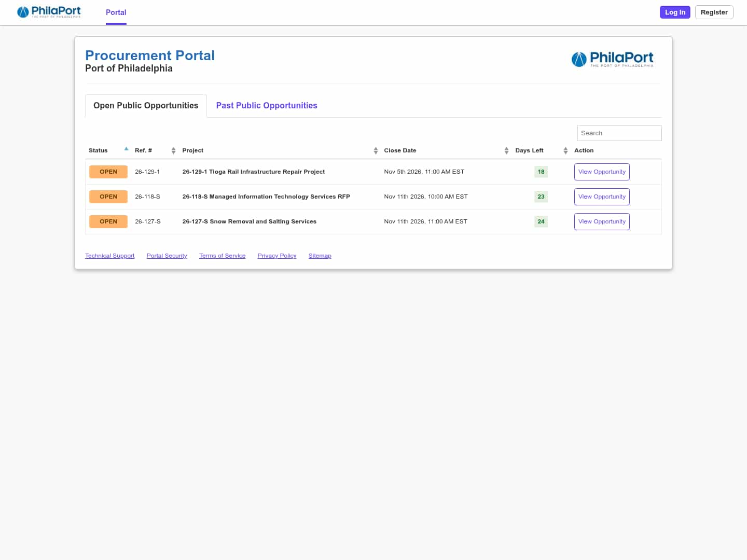Sort by Days Left column arrows
The image size is (747, 560).
[565, 150]
